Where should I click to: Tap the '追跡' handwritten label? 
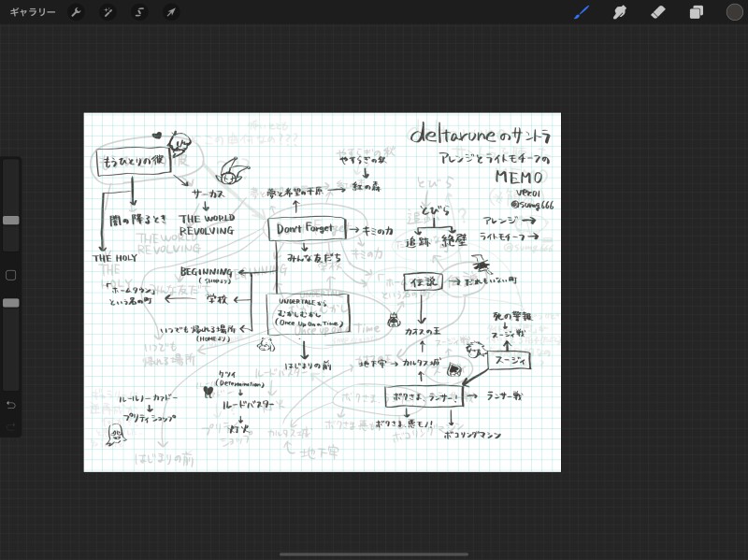417,242
